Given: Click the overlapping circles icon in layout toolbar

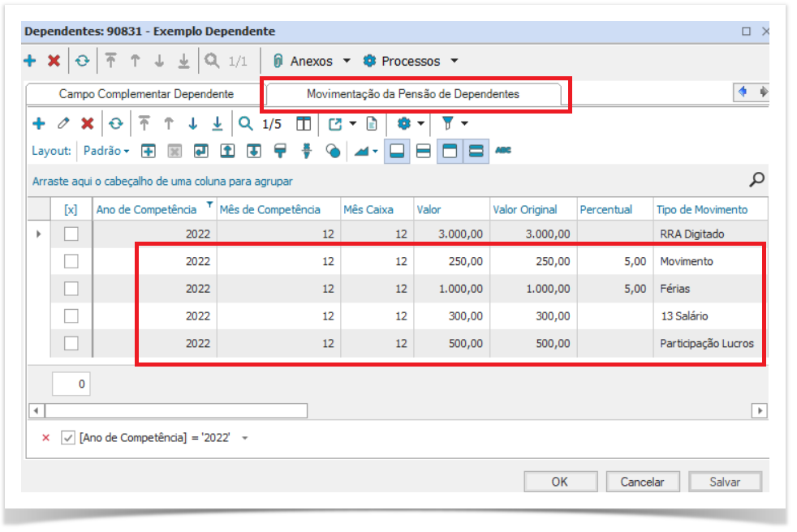Looking at the screenshot, I should (x=333, y=151).
